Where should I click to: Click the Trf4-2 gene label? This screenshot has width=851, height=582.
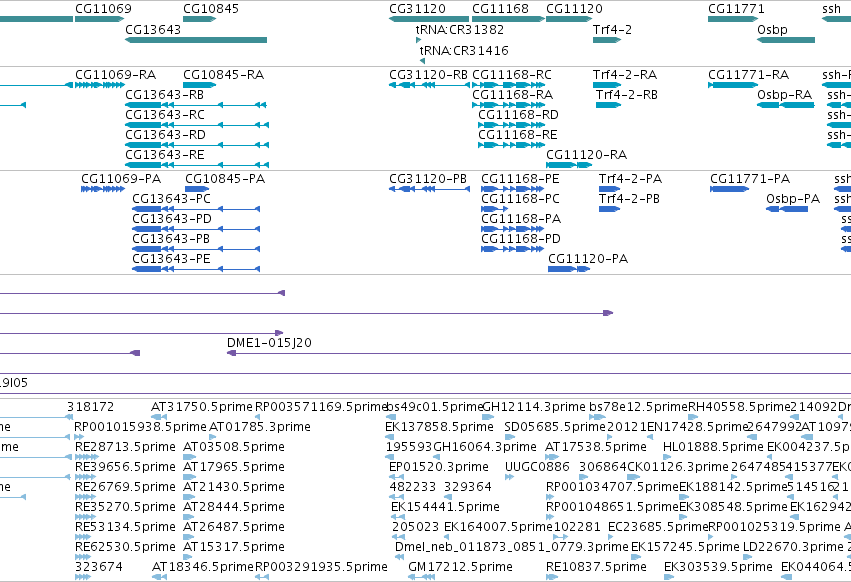612,29
